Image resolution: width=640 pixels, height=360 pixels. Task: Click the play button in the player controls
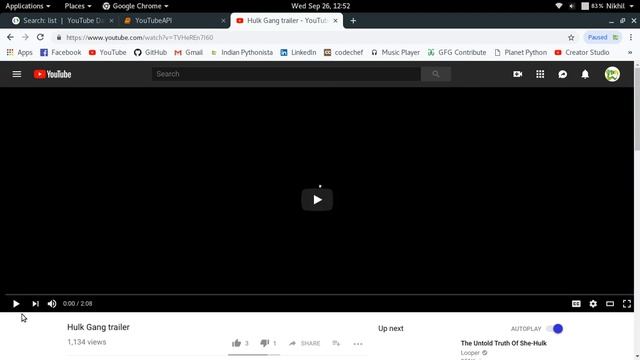[16, 304]
